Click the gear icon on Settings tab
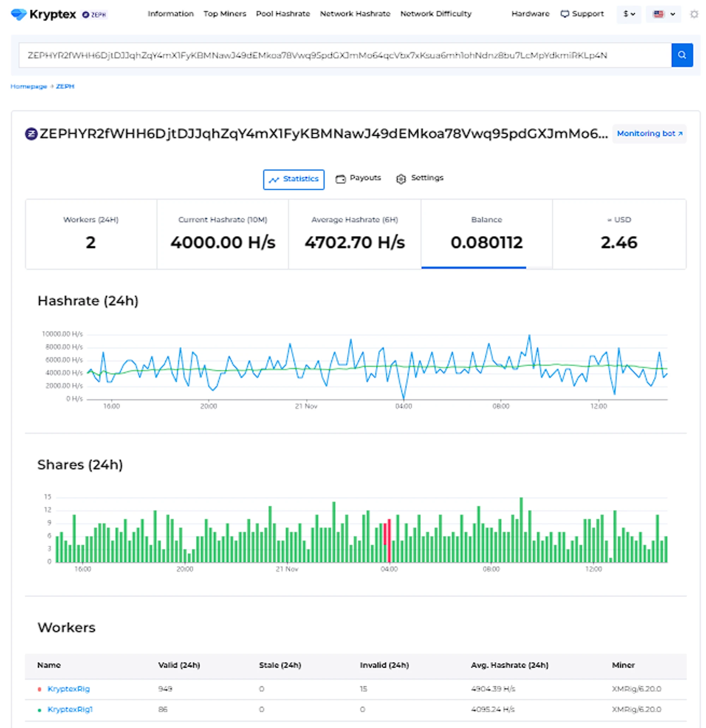Image resolution: width=706 pixels, height=728 pixels. [401, 179]
